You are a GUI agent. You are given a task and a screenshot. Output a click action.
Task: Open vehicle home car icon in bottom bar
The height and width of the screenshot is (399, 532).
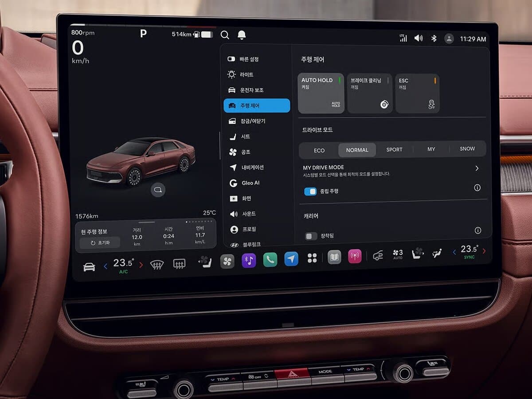tap(89, 266)
